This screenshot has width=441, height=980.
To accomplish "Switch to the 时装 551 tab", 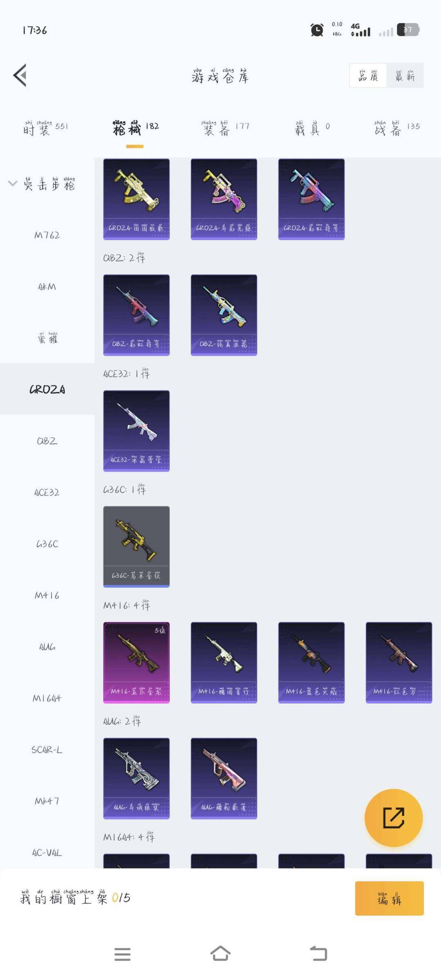I will [45, 128].
